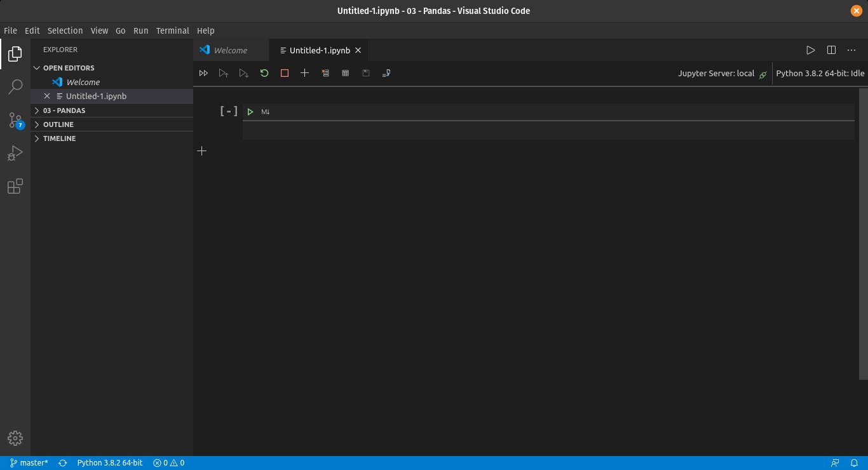Screen dimensions: 868x470
Task: Open More Actions ellipsis in editor title
Action: [x=851, y=50]
